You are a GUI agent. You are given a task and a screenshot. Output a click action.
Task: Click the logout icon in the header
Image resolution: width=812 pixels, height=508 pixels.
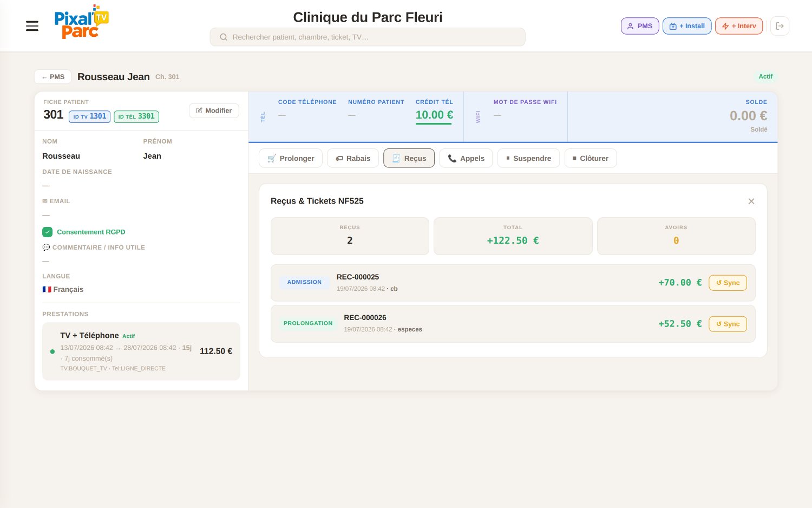[x=780, y=26]
